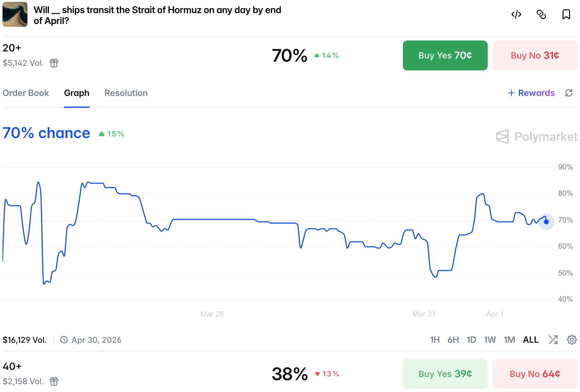Click the gift icon beside $2,158 Vol.

[x=54, y=381]
